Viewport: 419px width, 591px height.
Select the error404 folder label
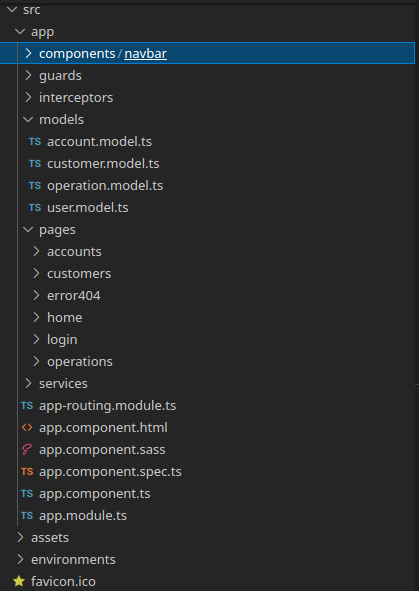[x=74, y=296]
